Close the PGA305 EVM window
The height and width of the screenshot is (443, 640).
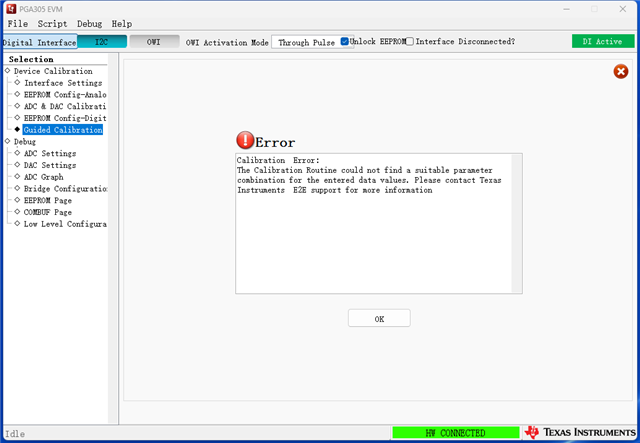click(622, 9)
